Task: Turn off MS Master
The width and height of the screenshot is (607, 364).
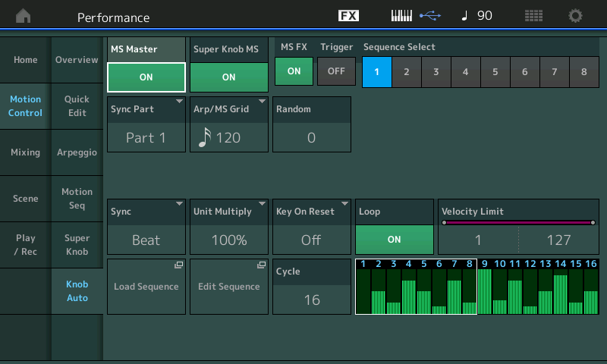Action: [x=146, y=77]
